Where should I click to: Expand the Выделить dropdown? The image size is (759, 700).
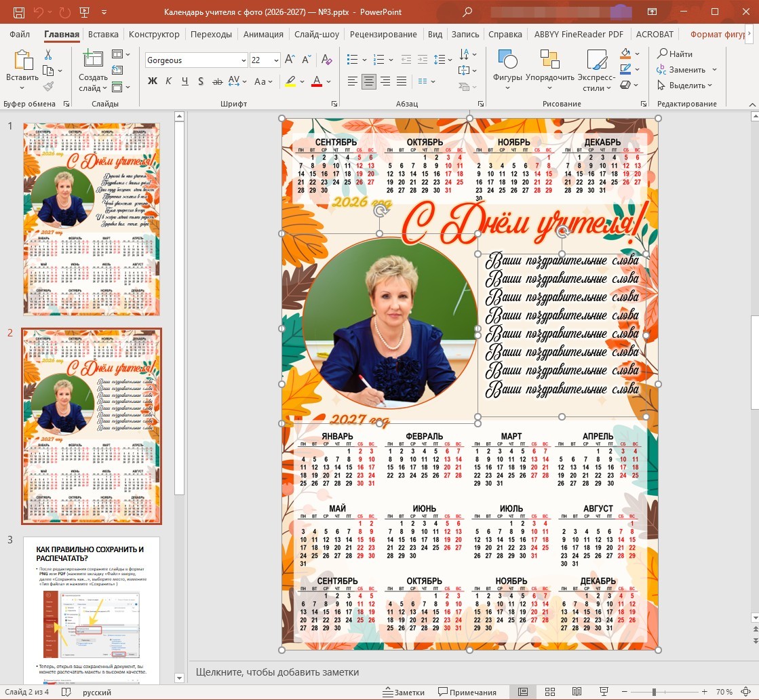click(684, 85)
